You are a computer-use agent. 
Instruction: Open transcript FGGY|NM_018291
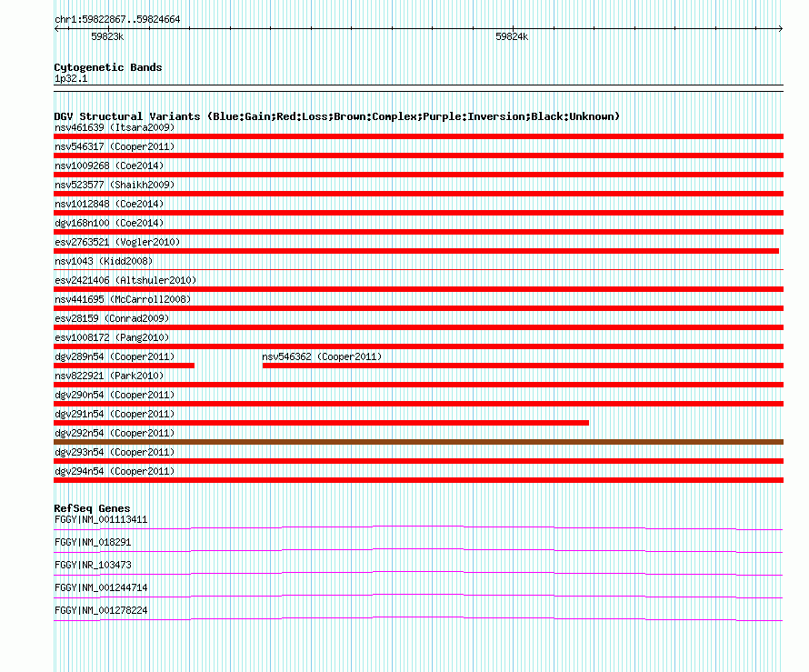click(x=93, y=543)
